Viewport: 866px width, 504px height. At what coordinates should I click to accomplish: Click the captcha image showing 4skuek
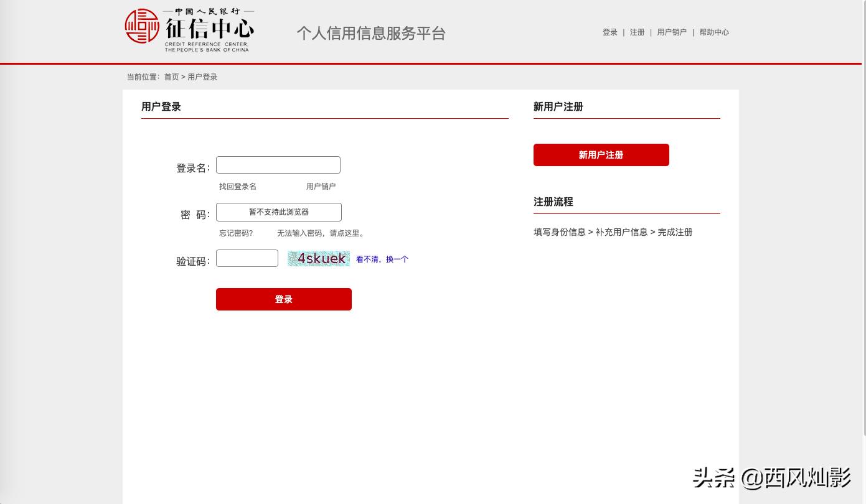tap(318, 258)
